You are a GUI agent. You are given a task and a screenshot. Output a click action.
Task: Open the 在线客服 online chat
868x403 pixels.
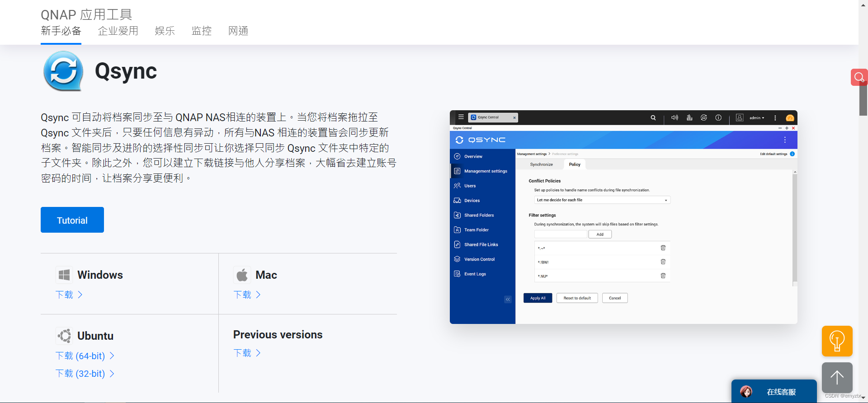(774, 391)
